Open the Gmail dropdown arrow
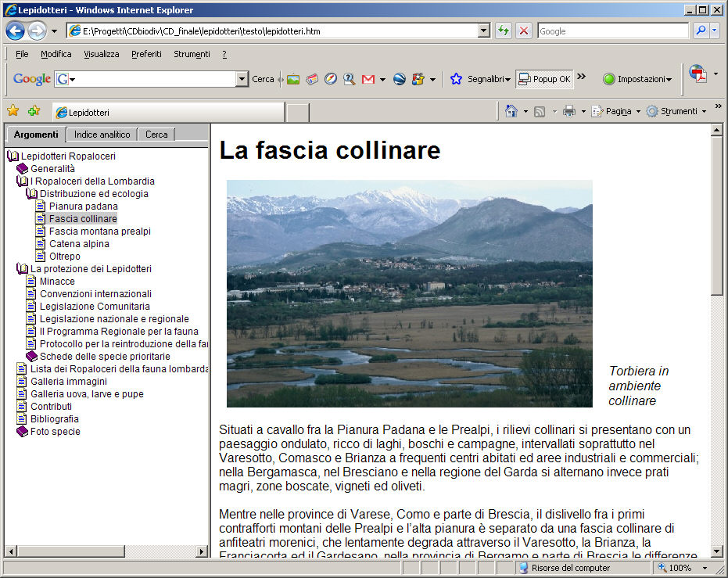The height and width of the screenshot is (578, 728). pyautogui.click(x=382, y=80)
